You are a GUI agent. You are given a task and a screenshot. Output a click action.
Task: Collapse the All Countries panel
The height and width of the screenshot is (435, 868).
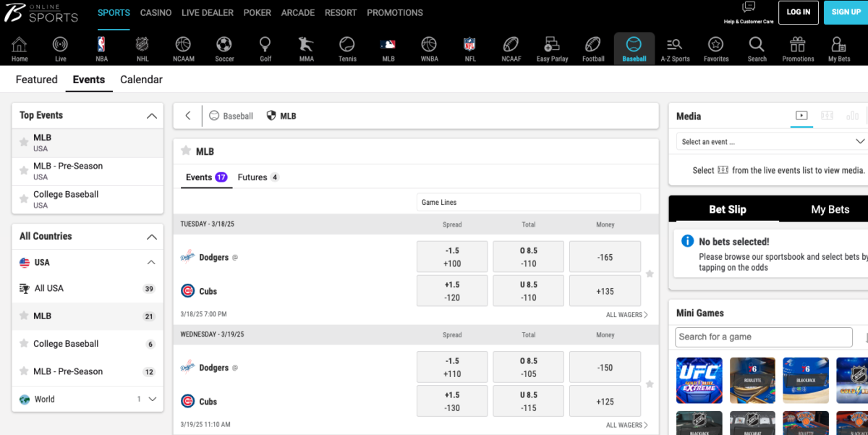tap(151, 237)
